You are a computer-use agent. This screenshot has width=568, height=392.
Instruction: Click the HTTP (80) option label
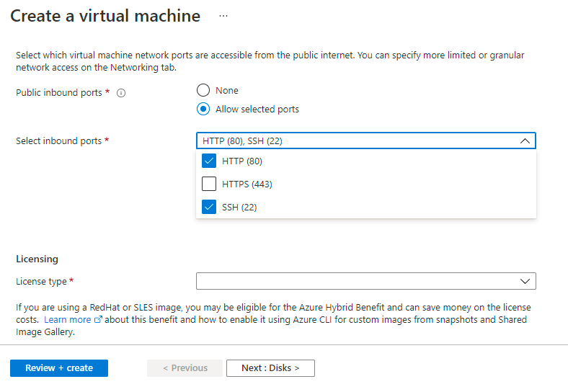[242, 161]
